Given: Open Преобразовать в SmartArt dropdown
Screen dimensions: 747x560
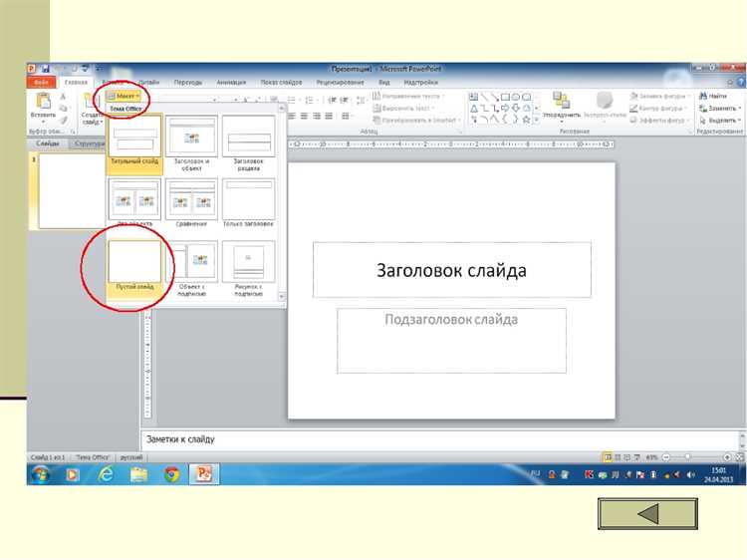Looking at the screenshot, I should tap(416, 121).
